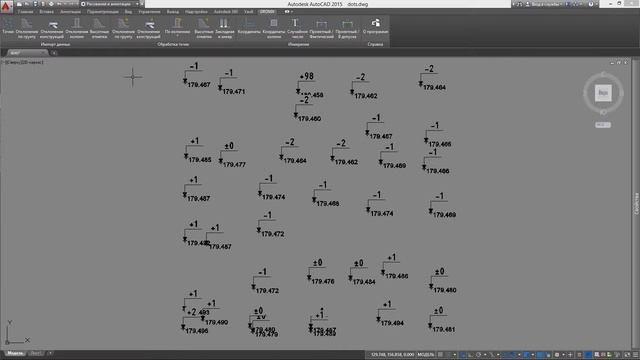
Task: Open the polar tracking angles dropdown arrow
Action: (x=484, y=355)
